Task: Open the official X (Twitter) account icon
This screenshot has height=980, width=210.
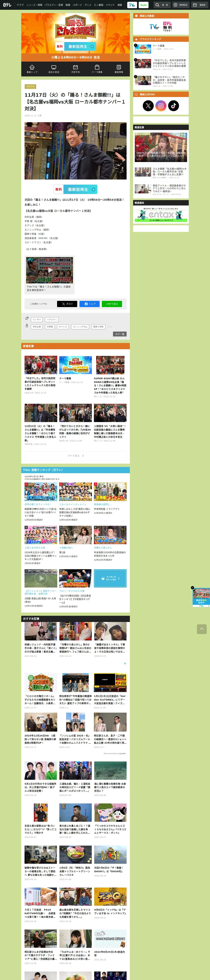Action: tap(148, 106)
